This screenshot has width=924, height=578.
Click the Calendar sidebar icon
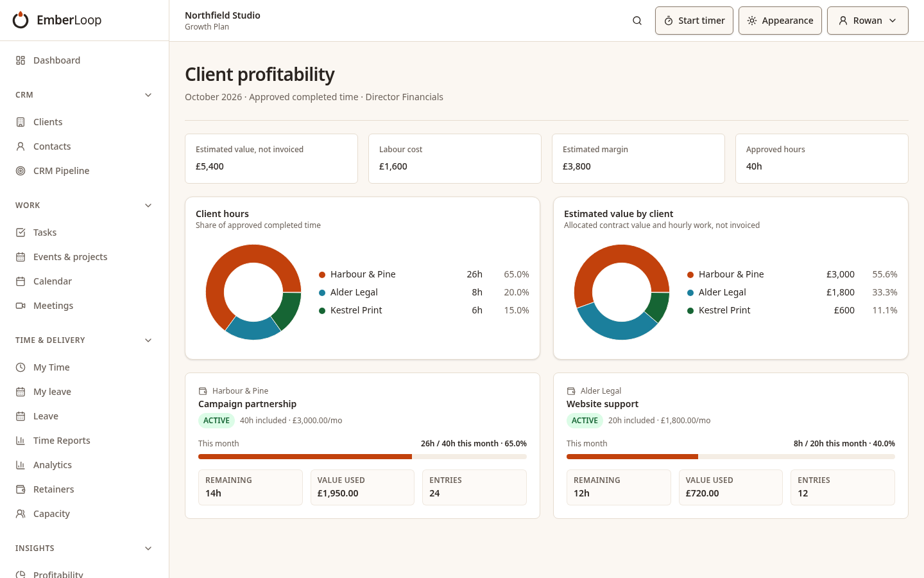click(x=21, y=281)
